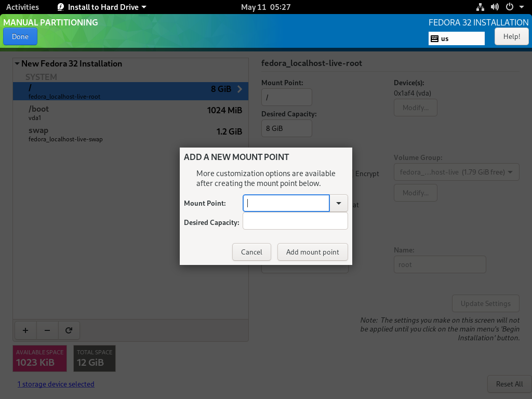Open the network status icon in top bar
Viewport: 532px width, 399px height.
pos(480,7)
